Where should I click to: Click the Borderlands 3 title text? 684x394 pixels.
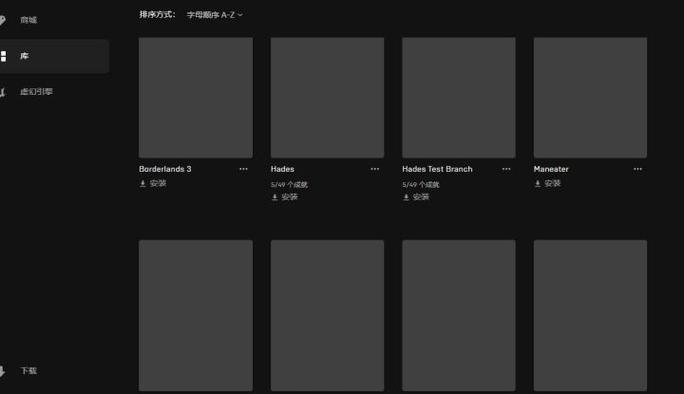[x=165, y=169]
